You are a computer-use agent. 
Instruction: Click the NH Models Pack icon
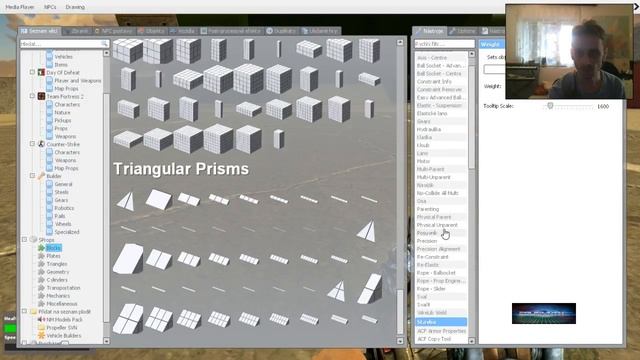tap(41, 320)
